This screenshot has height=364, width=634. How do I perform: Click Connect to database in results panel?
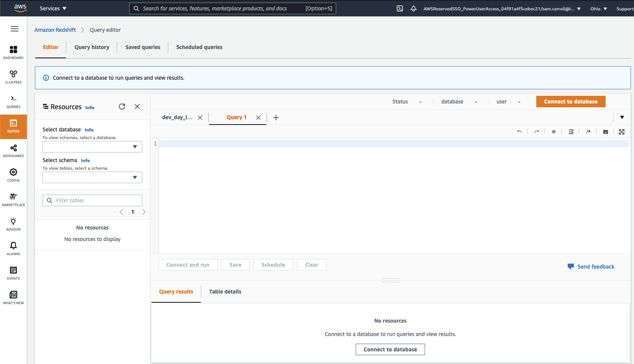tap(390, 349)
